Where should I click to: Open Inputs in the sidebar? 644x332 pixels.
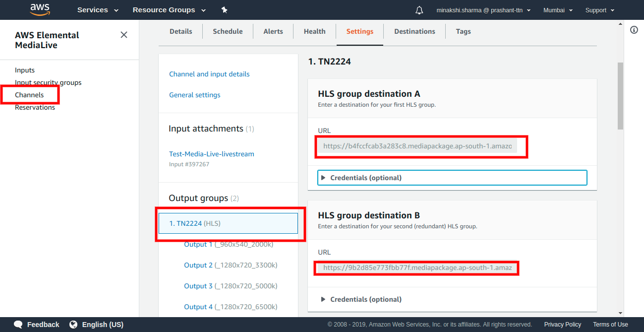pos(25,70)
